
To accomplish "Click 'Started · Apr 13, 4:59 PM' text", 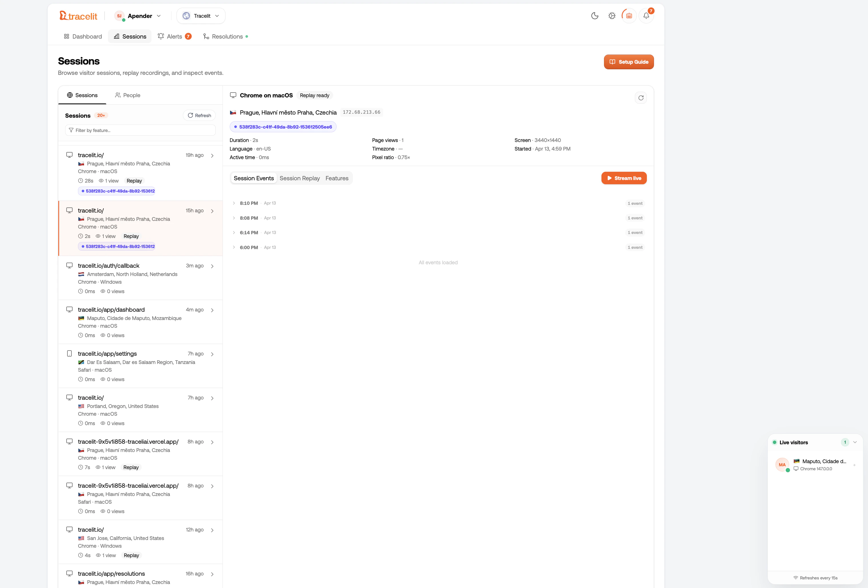I will coord(542,149).
